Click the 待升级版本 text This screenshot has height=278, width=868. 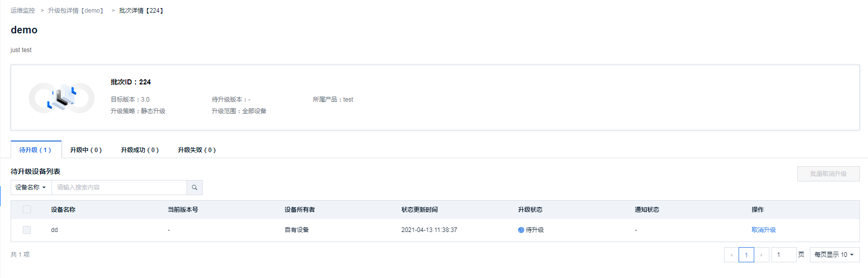point(231,100)
